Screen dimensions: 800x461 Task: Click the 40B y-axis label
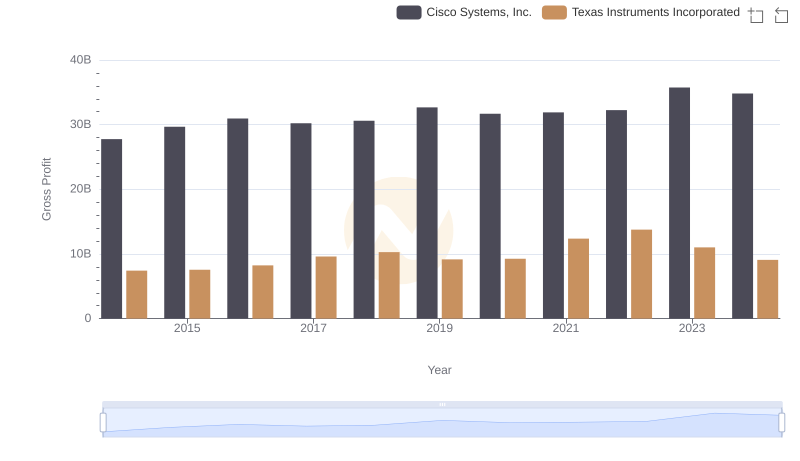(x=81, y=60)
